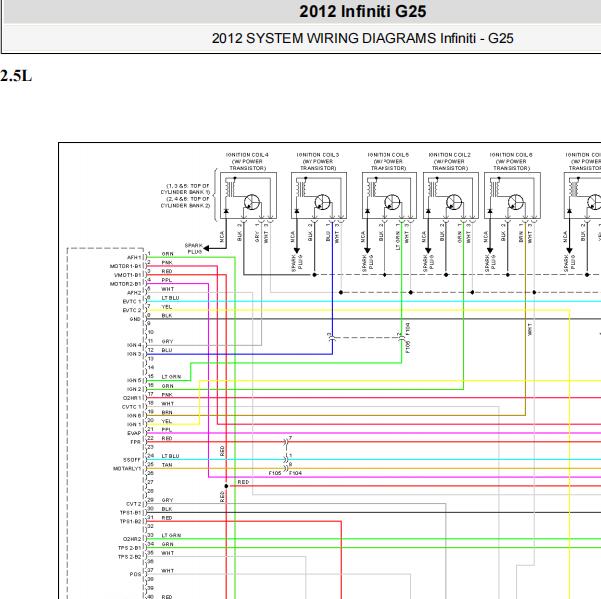The width and height of the screenshot is (601, 599).
Task: Click the "SPARK PLUG" label left of coil 4
Action: pos(194,249)
